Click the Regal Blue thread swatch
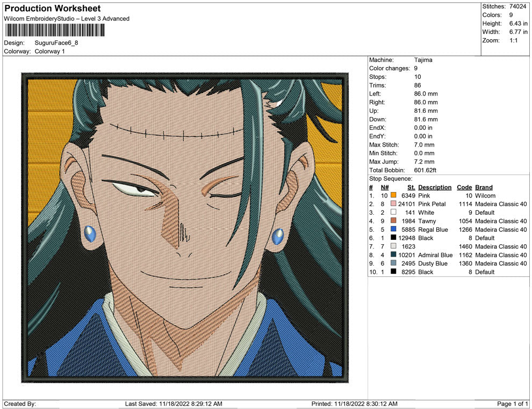Screen dimensions: 532x409 tap(393, 229)
